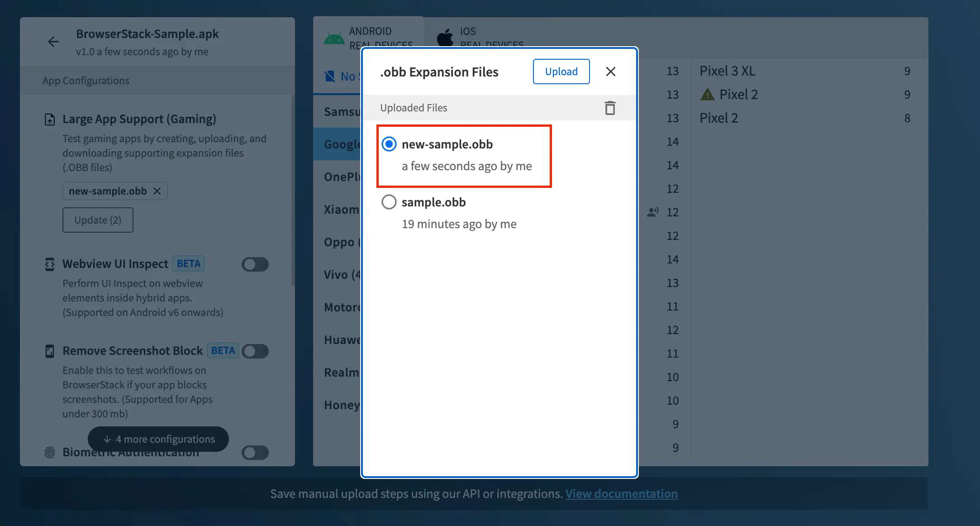980x526 pixels.
Task: Expand the 4 more configurations pill
Action: 158,439
